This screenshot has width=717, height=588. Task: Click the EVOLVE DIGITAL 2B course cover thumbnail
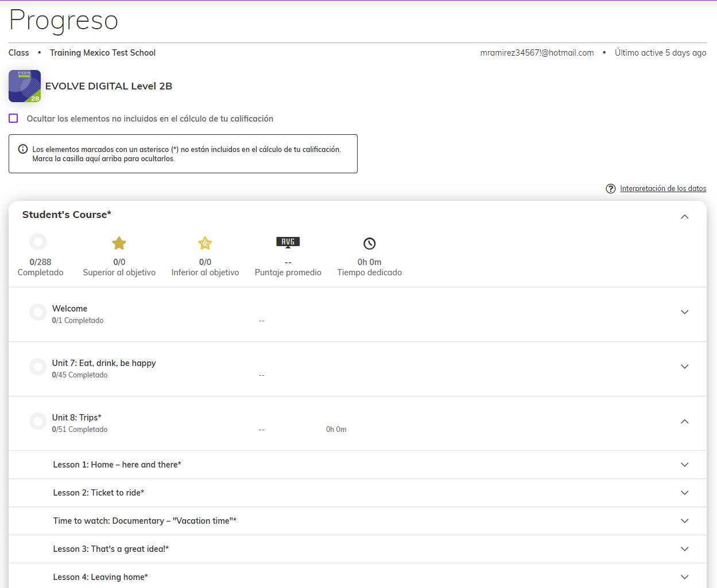coord(25,86)
